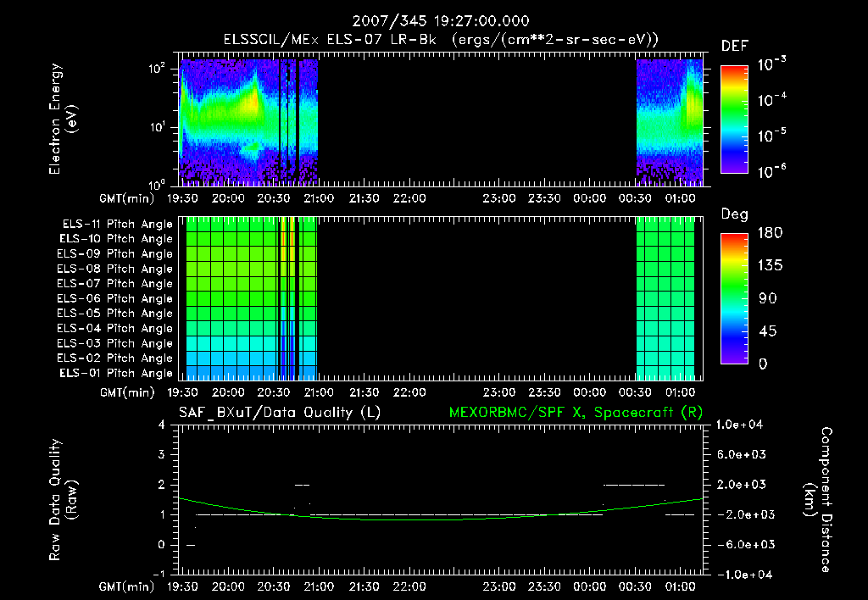Click 21:30 time label under data quality panel
The width and height of the screenshot is (868, 600).
click(364, 586)
